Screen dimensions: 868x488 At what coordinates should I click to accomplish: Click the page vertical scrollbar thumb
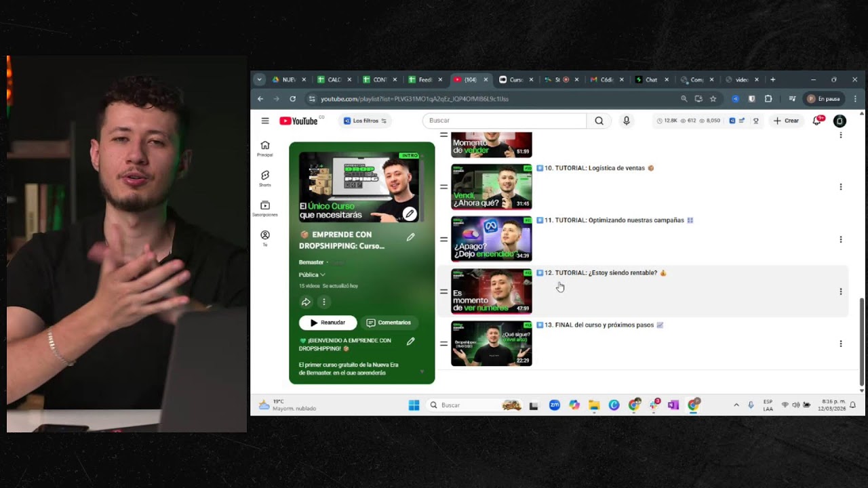[862, 342]
